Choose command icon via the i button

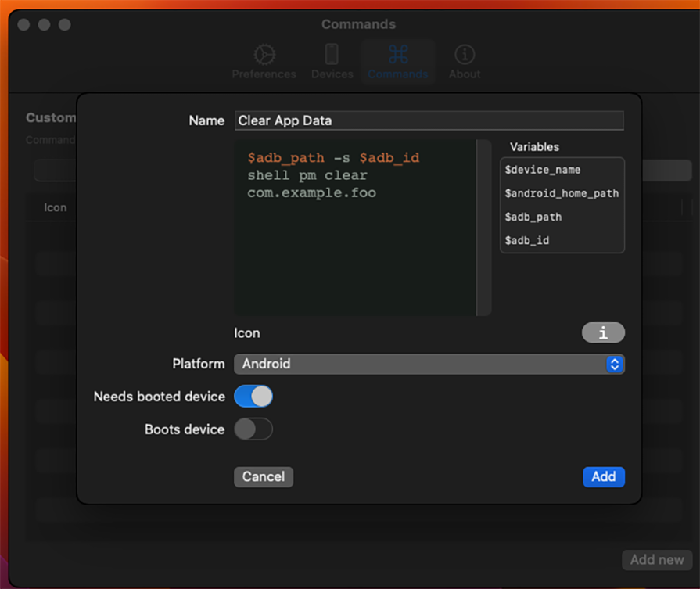tap(603, 332)
